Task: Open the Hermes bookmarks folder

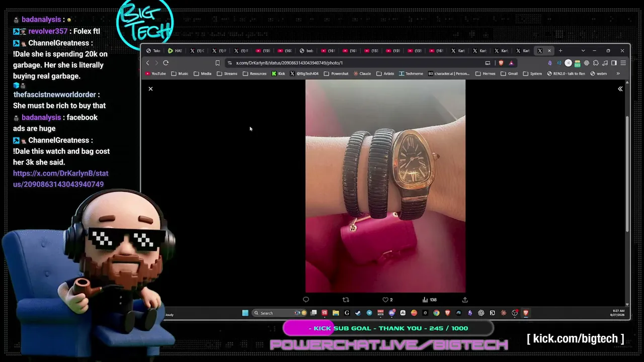Action: (486, 73)
